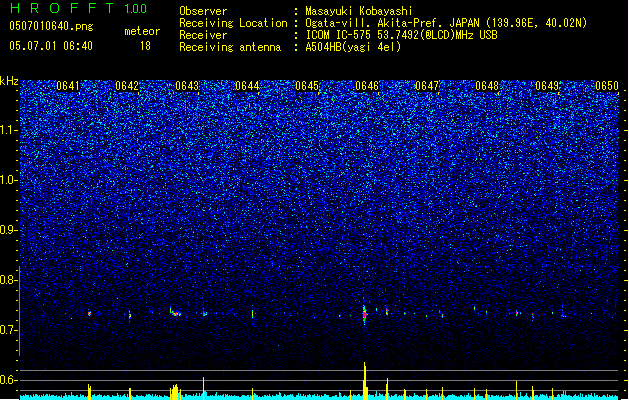Click the Observer label

[x=203, y=11]
